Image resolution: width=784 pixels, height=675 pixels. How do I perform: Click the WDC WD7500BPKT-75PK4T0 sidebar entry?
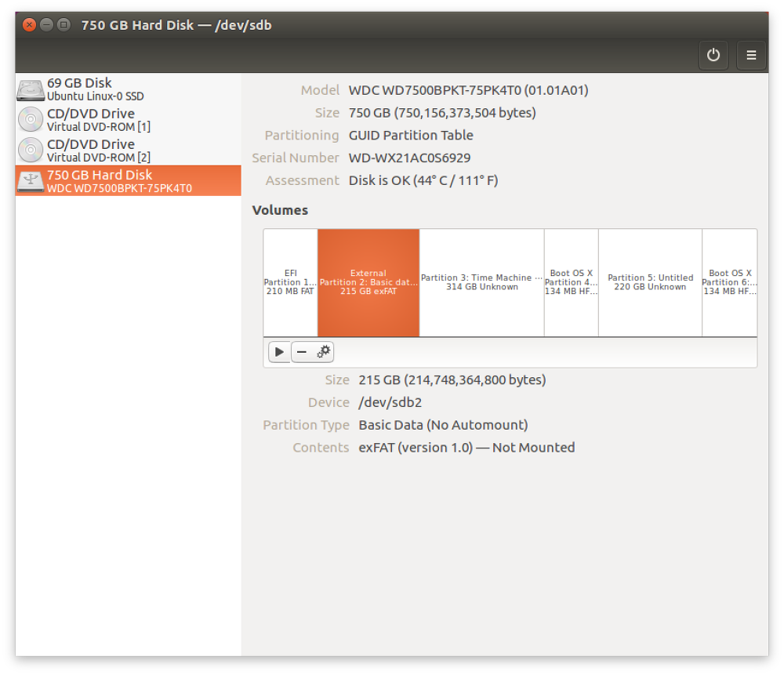[x=119, y=188]
